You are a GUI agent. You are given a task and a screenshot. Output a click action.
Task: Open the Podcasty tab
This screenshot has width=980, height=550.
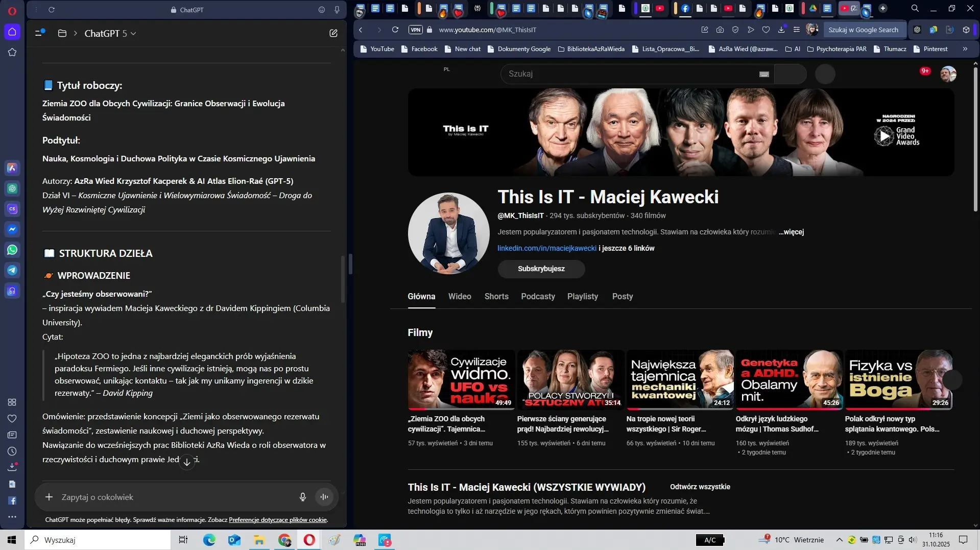[x=538, y=296]
